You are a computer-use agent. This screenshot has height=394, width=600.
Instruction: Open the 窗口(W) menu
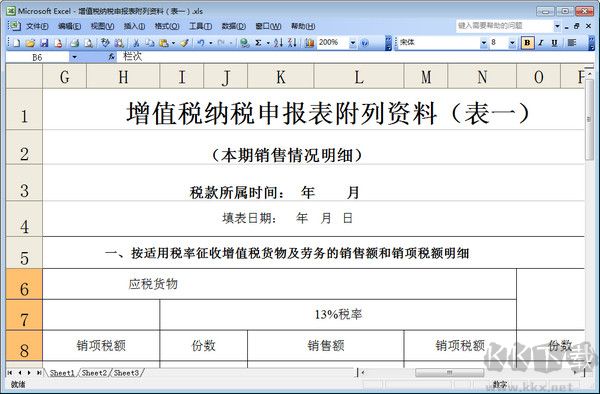pyautogui.click(x=268, y=26)
